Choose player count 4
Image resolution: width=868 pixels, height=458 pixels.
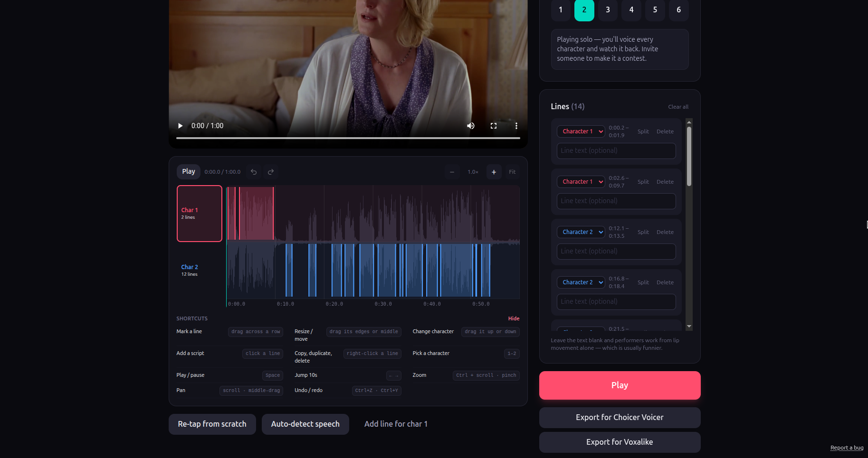(x=631, y=9)
